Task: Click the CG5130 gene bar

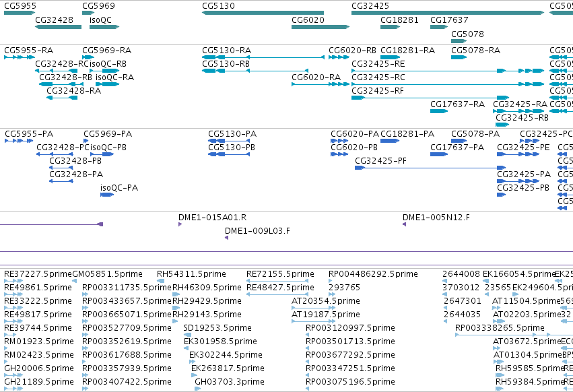Action: click(x=263, y=13)
